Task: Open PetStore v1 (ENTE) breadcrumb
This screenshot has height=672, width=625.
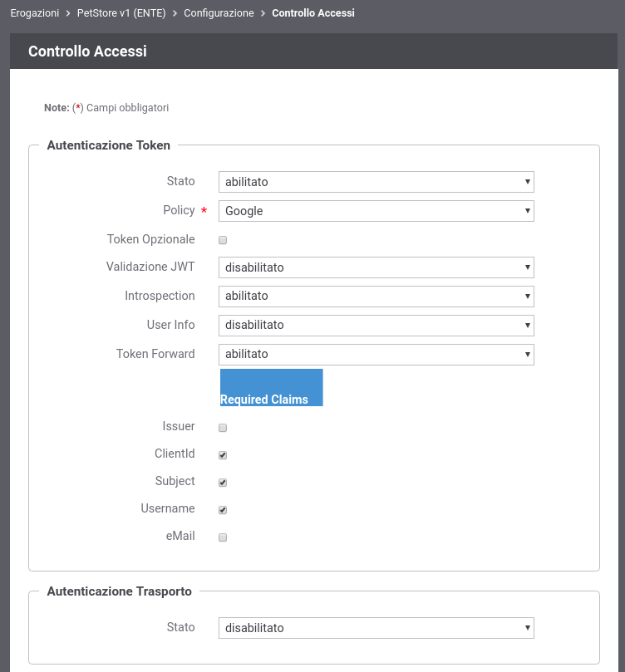Action: coord(121,13)
